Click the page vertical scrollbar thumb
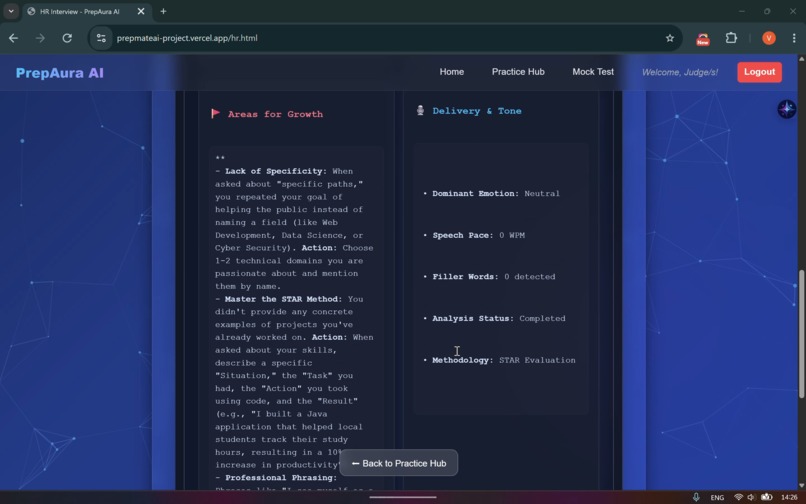This screenshot has height=504, width=806. pos(801,334)
